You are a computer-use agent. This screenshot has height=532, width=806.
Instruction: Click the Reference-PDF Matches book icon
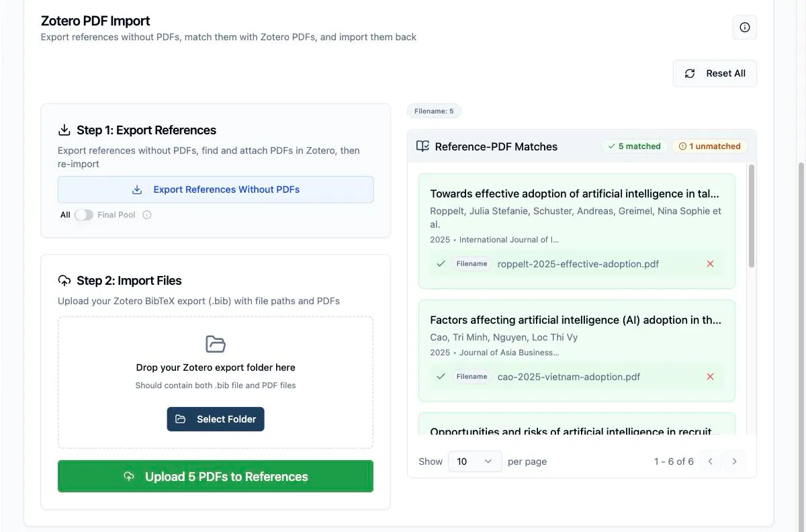[422, 146]
